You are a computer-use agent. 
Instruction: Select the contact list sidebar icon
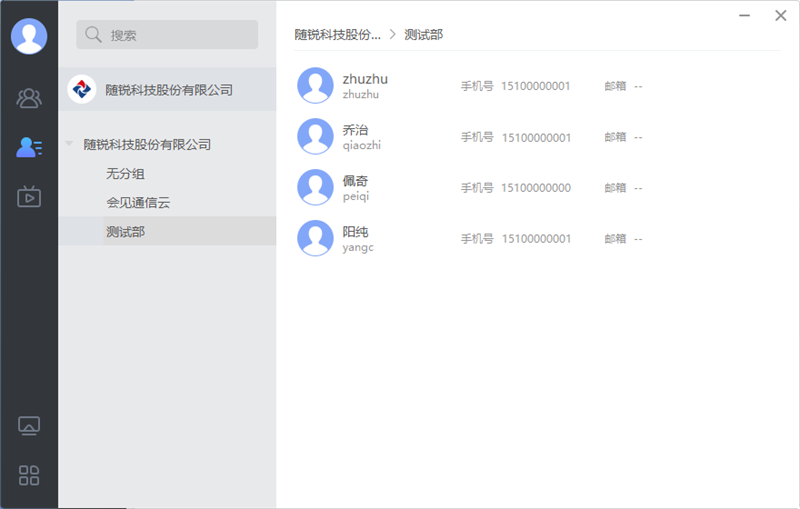coord(29,147)
